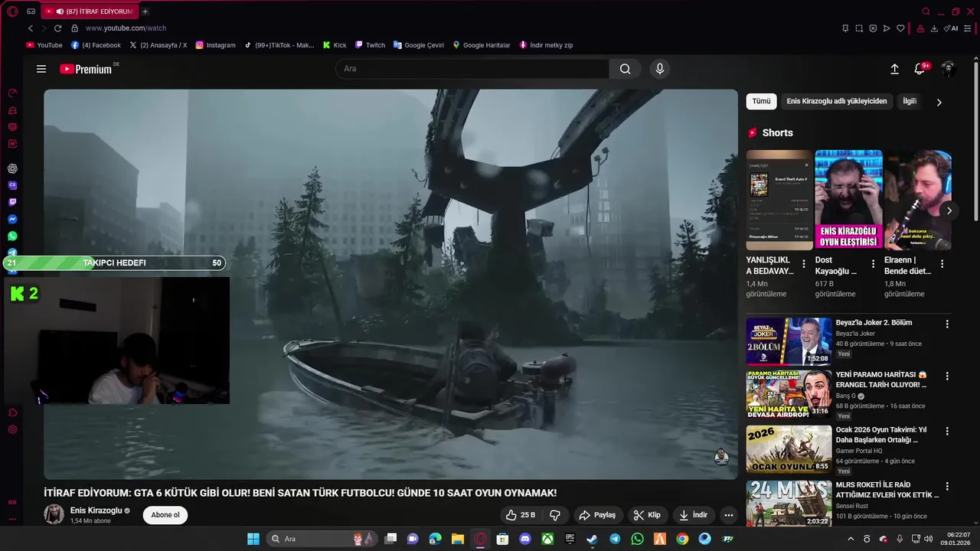Click the YouTube Premium logo
The image size is (980, 551).
(x=86, y=69)
